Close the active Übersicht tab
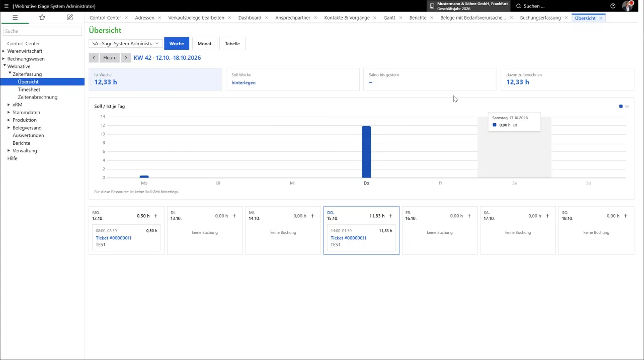The width and height of the screenshot is (644, 360). click(x=601, y=18)
